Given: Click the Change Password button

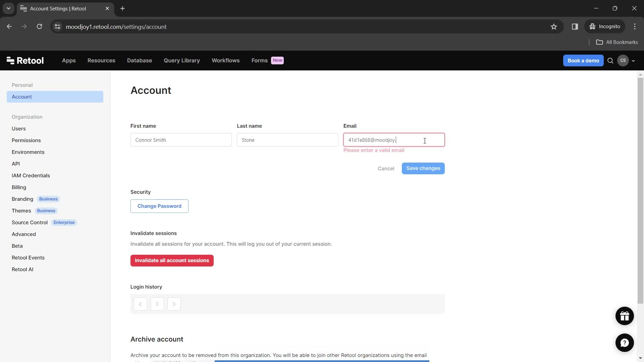Looking at the screenshot, I should (159, 206).
